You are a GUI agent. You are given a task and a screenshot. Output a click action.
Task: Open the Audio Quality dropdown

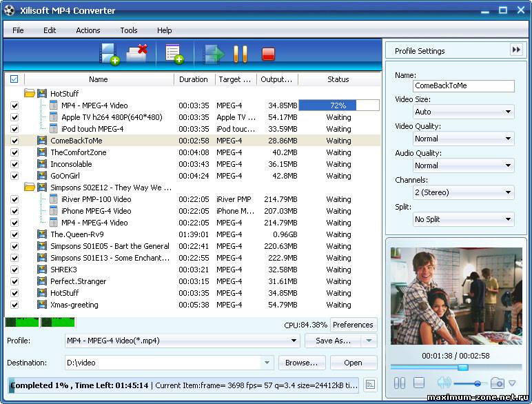(464, 165)
